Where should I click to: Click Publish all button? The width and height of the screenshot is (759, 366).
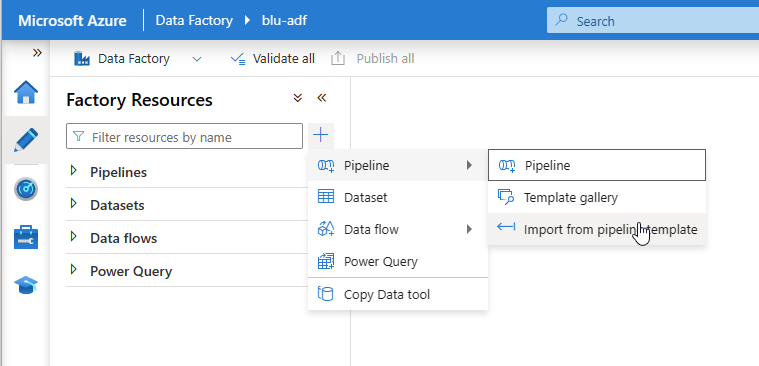(373, 59)
